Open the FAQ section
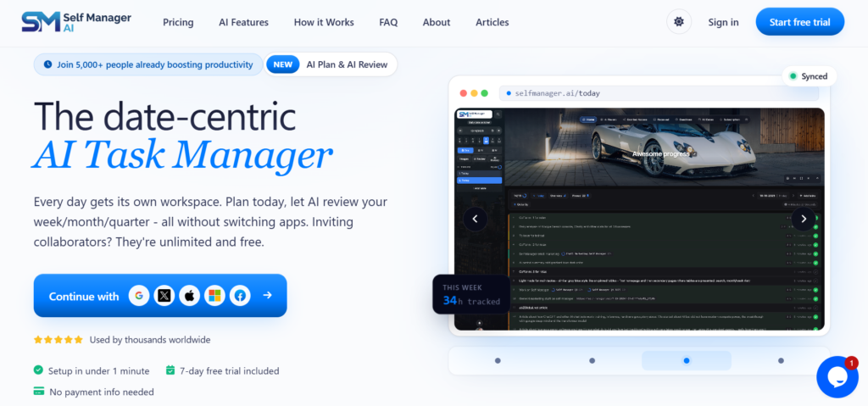Image resolution: width=868 pixels, height=406 pixels. 388,22
